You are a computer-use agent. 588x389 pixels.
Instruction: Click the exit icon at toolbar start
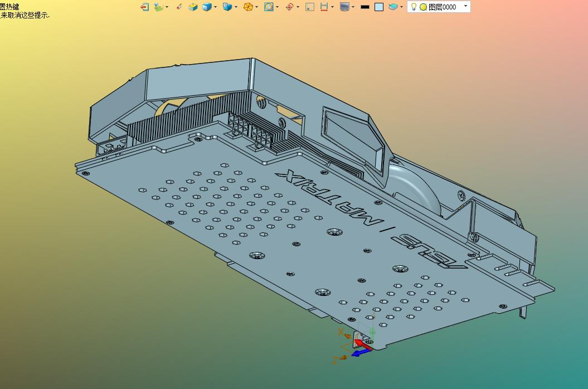(144, 7)
